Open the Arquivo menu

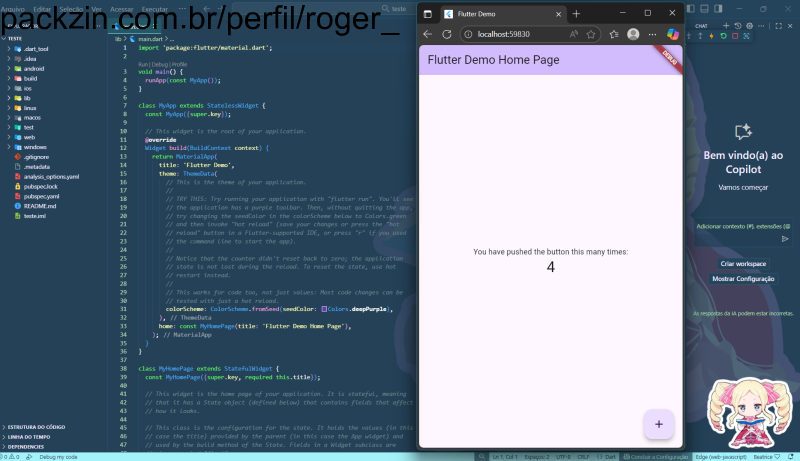point(12,7)
